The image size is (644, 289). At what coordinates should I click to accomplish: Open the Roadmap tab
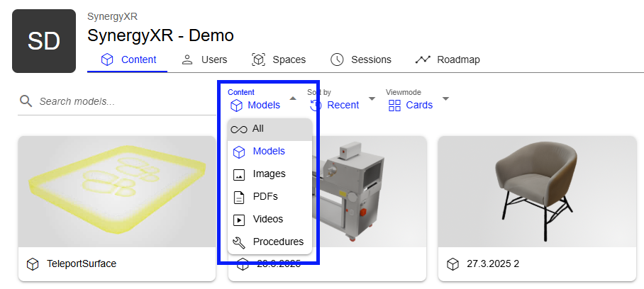448,59
